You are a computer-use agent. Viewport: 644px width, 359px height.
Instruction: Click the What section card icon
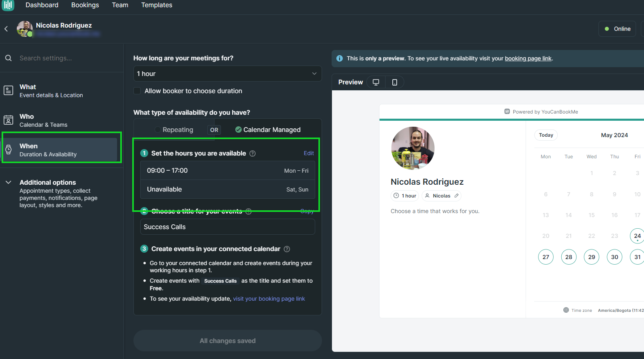coord(8,90)
